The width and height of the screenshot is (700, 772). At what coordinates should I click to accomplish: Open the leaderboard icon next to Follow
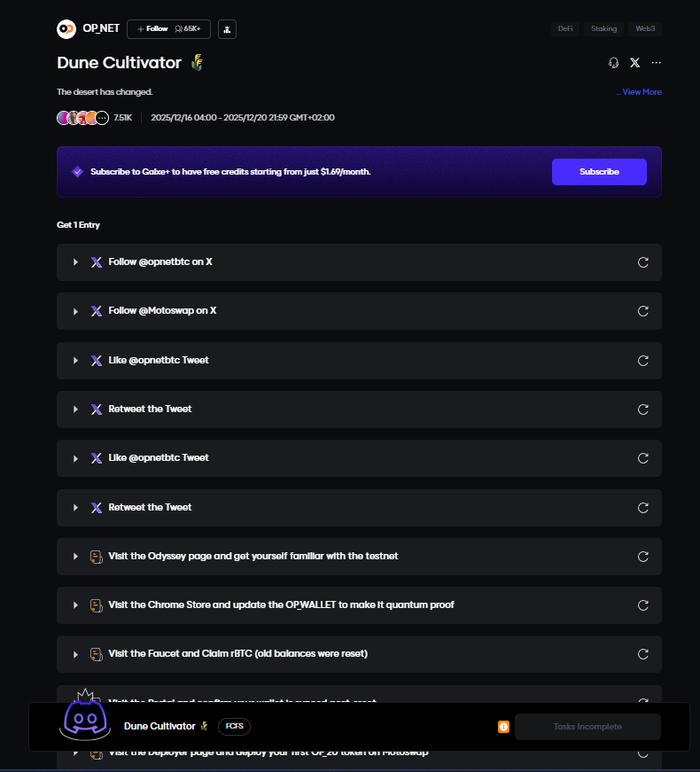point(227,29)
